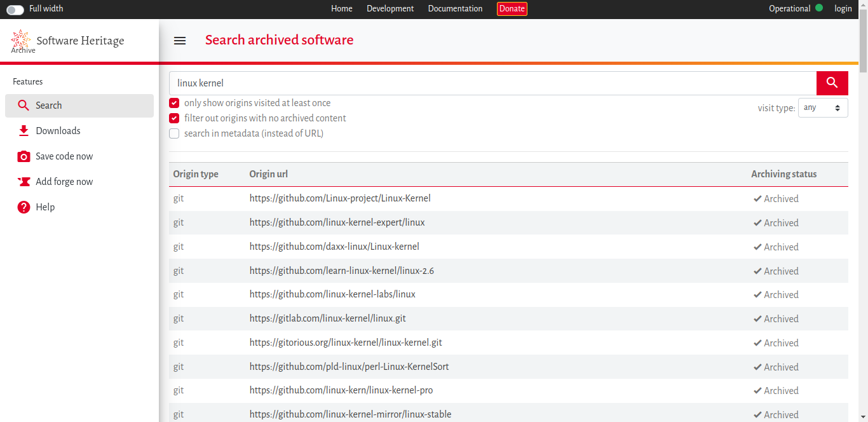Click the Archived checkmark for Linux-project/Linux-Kernel

tap(757, 199)
